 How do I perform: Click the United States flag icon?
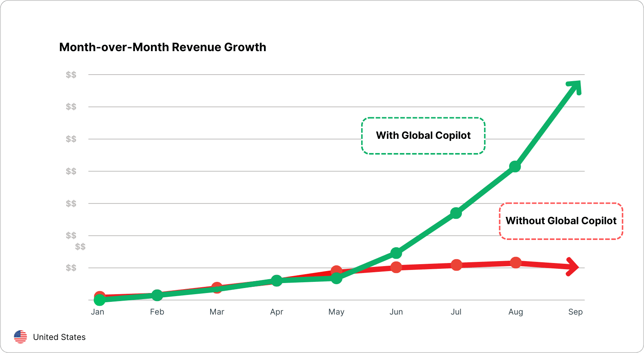coord(20,337)
